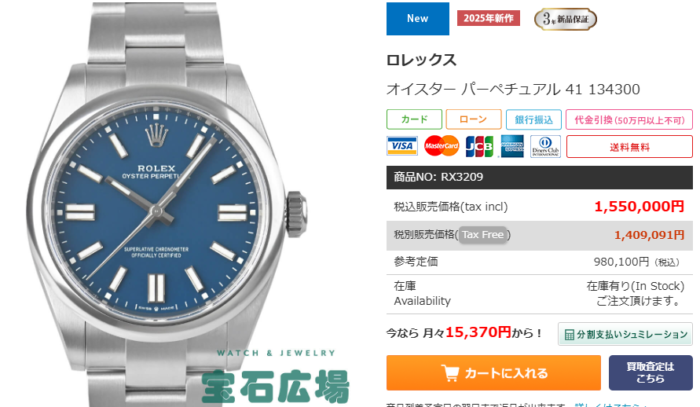This screenshot has width=700, height=407.
Task: Select the 代金引換 payment tag
Action: (629, 120)
